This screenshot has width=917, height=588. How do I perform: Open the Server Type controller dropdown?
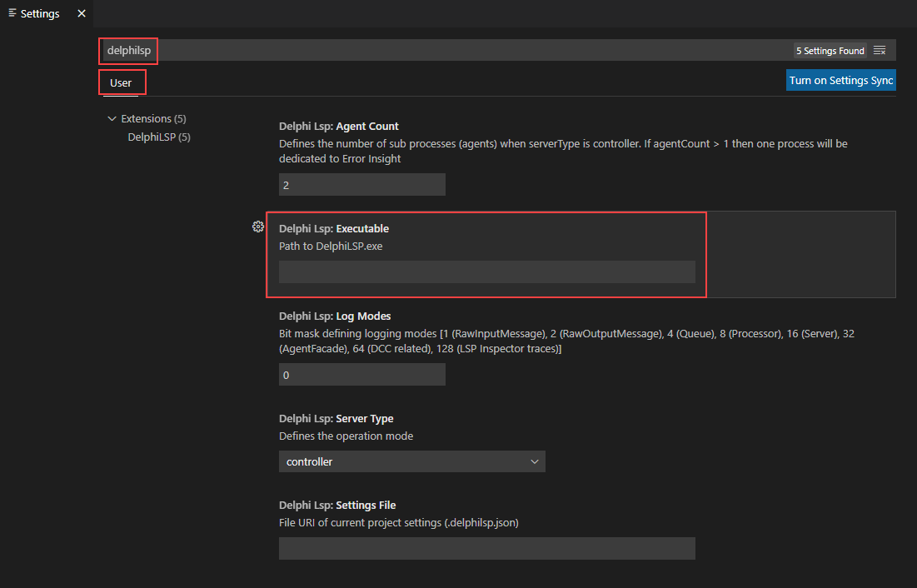tap(411, 461)
